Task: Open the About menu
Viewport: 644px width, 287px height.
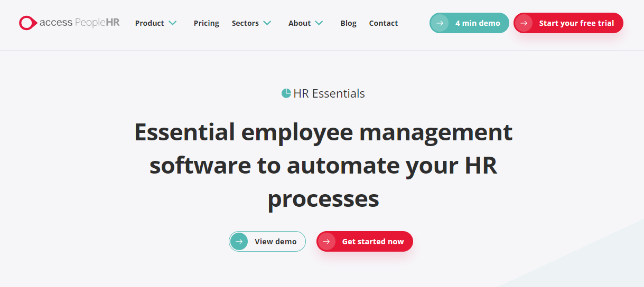Action: [x=300, y=23]
